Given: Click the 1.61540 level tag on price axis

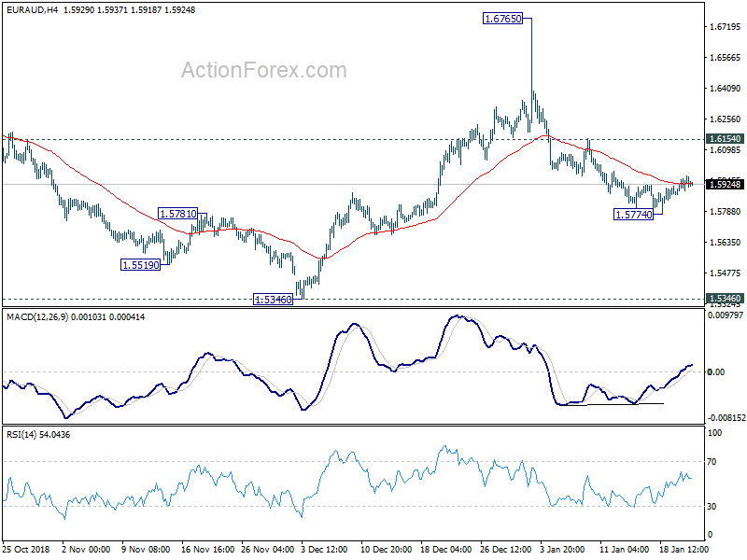Looking at the screenshot, I should tap(725, 138).
